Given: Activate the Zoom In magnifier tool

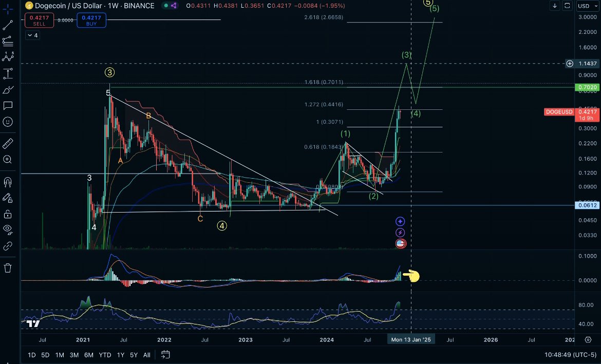Looking at the screenshot, I should click(8, 160).
